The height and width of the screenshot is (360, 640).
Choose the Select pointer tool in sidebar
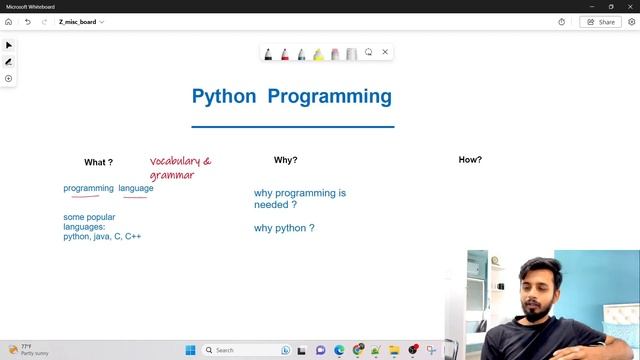point(9,45)
